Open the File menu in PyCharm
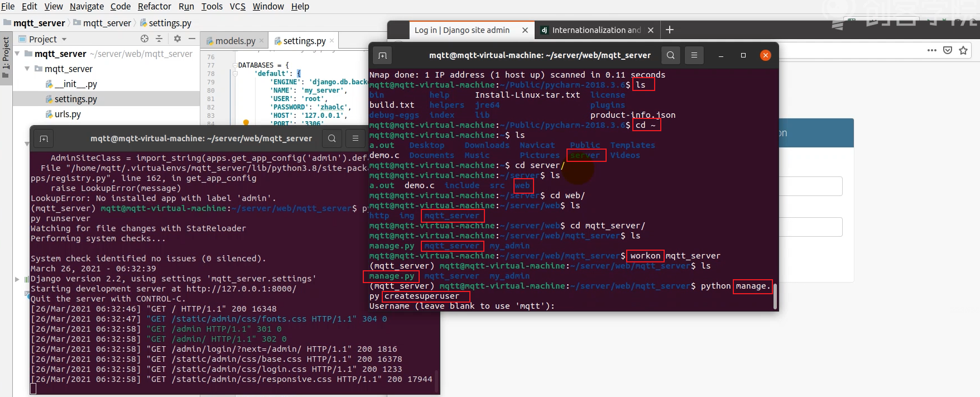 coord(8,6)
